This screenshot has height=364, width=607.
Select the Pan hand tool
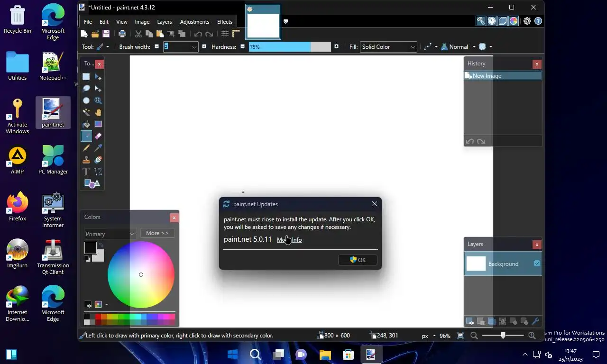tap(98, 112)
